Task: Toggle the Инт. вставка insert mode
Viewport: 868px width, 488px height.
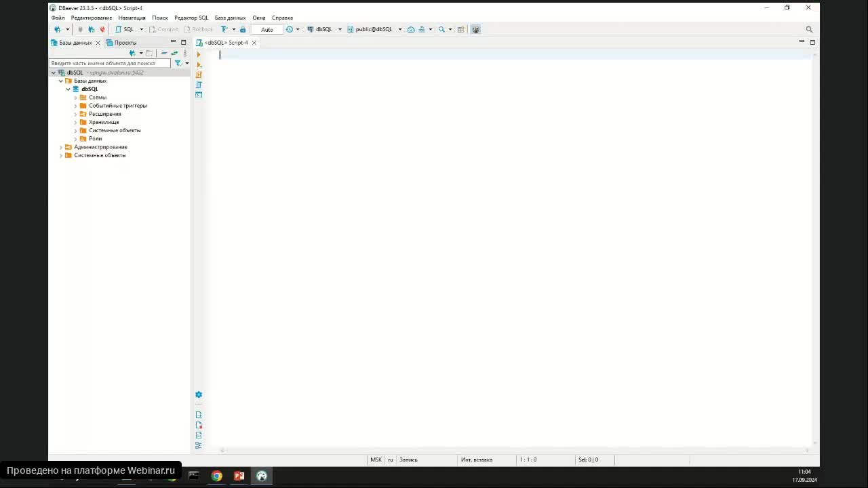Action: pyautogui.click(x=477, y=460)
